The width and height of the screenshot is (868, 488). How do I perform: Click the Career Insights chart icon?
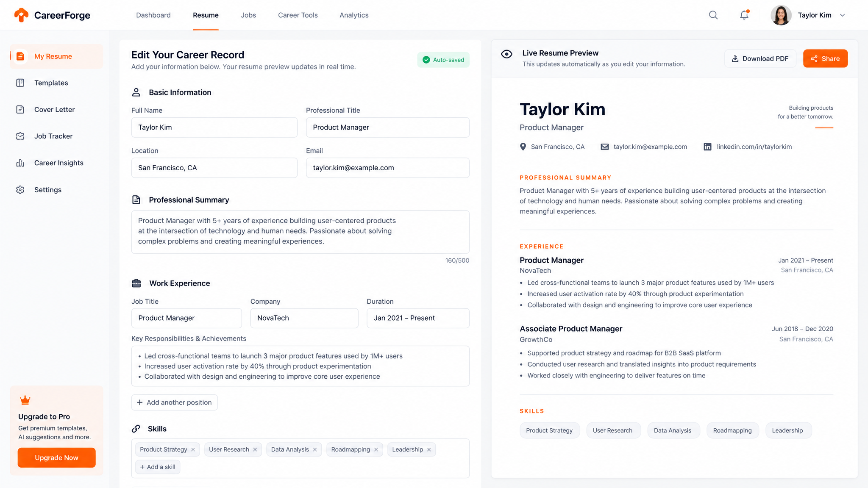[x=20, y=163]
